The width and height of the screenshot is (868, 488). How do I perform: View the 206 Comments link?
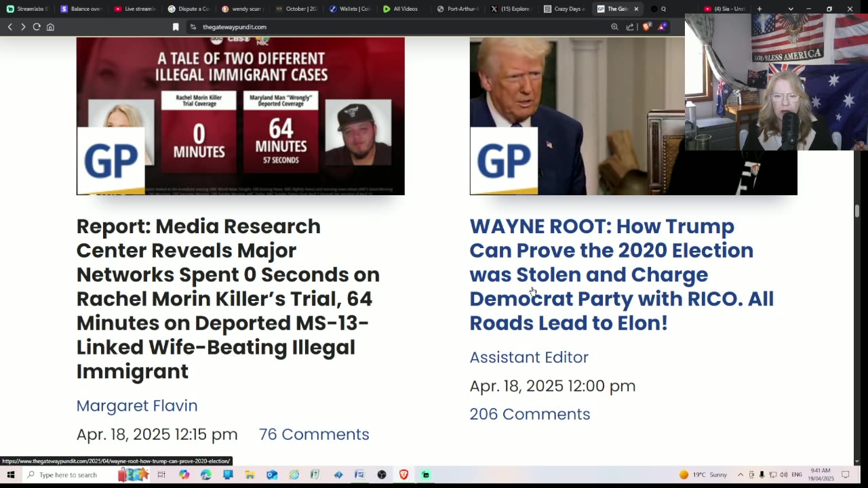point(530,414)
